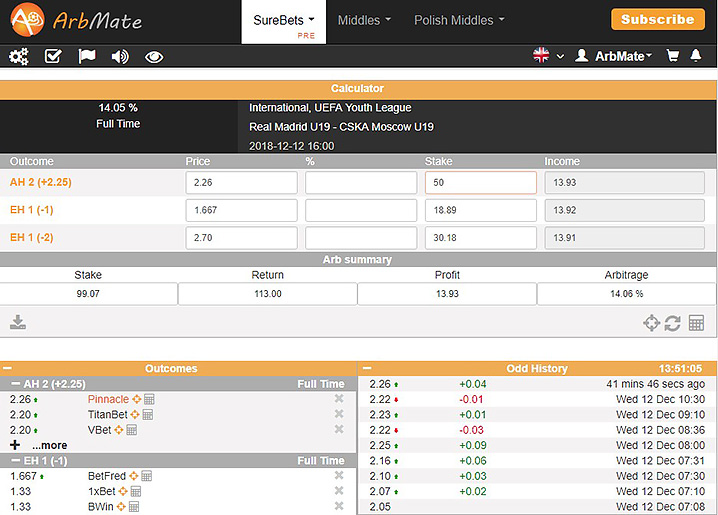Viewport: 718px width, 515px height.
Task: Click the target icon next to BWin
Action: (121, 507)
